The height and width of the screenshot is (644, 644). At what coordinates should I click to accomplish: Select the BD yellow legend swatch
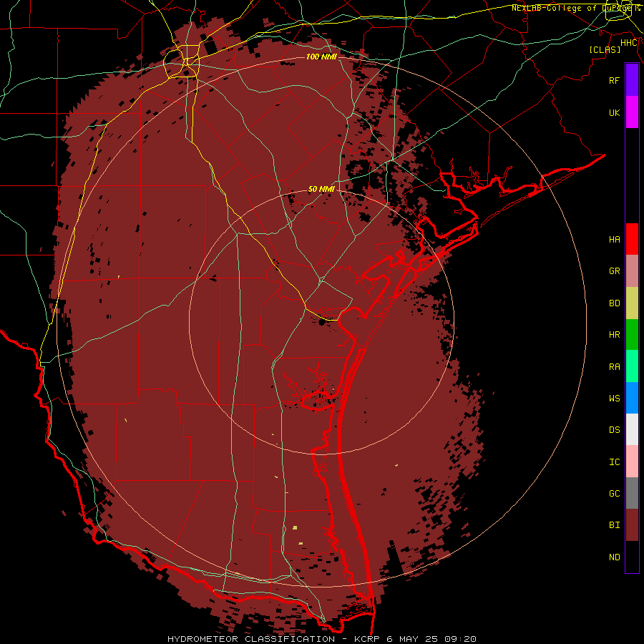click(632, 303)
